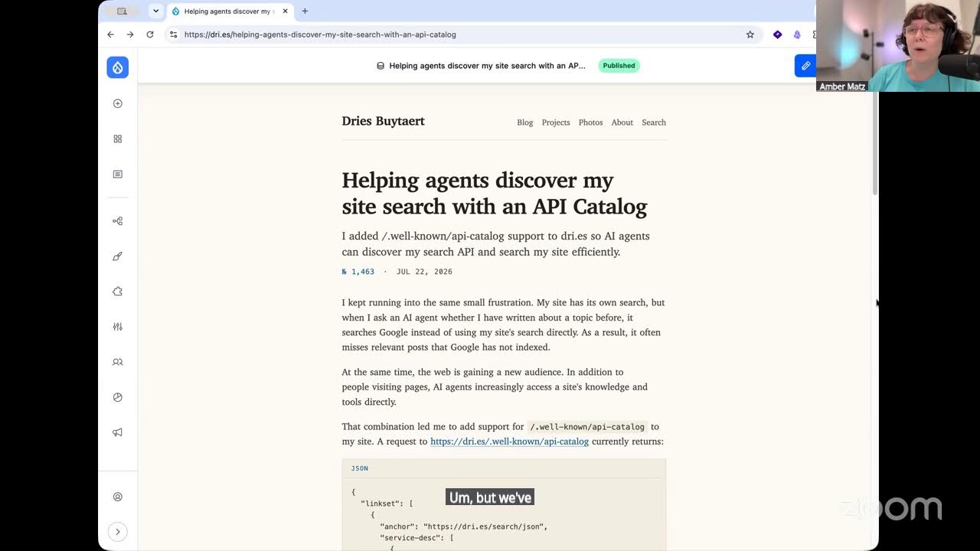Open the Create (plus) sidebar icon
Viewport: 980px width, 551px height.
coord(117,103)
